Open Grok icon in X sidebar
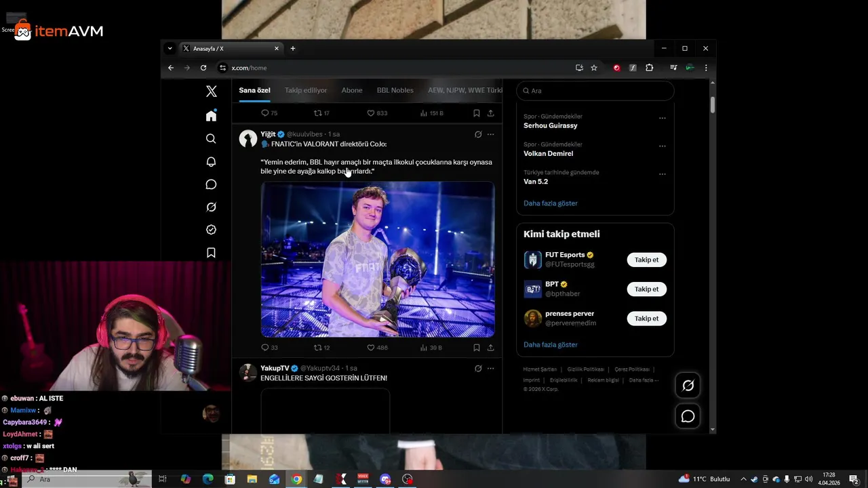The image size is (868, 488). [211, 207]
